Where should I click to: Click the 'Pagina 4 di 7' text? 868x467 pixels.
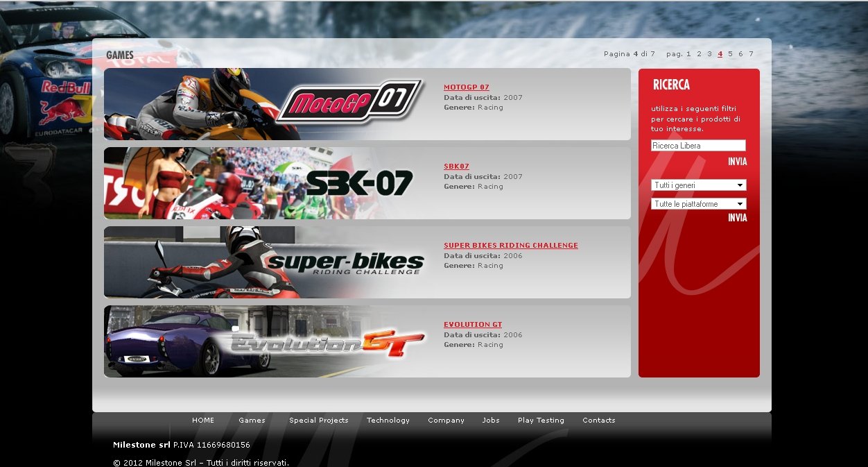[x=630, y=54]
